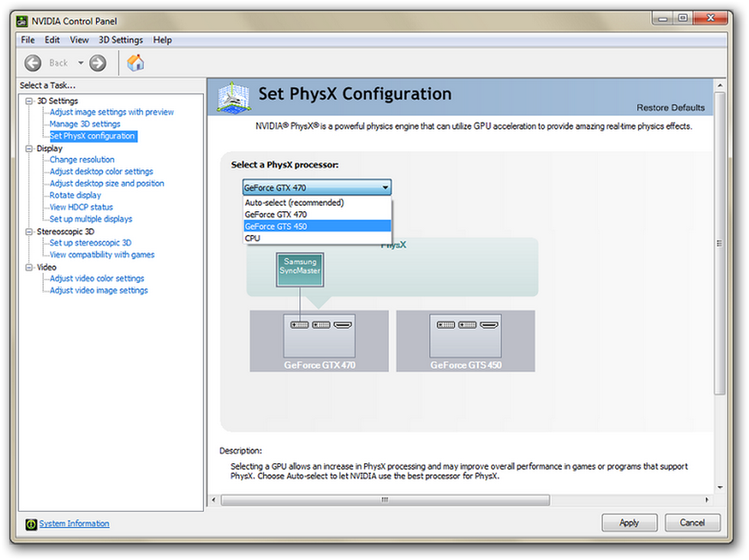Click the NVIDIA Control Panel title bar icon
This screenshot has width=749, height=560.
point(22,21)
